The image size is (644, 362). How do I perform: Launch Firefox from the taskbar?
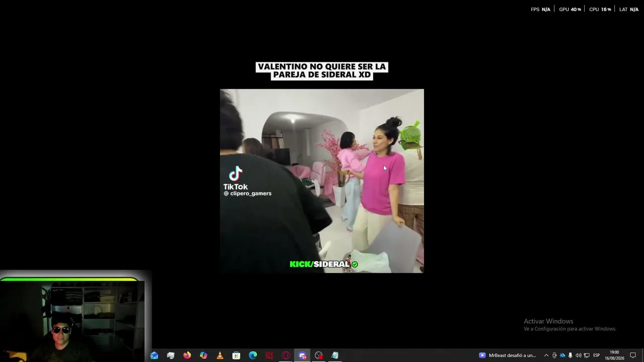click(187, 355)
